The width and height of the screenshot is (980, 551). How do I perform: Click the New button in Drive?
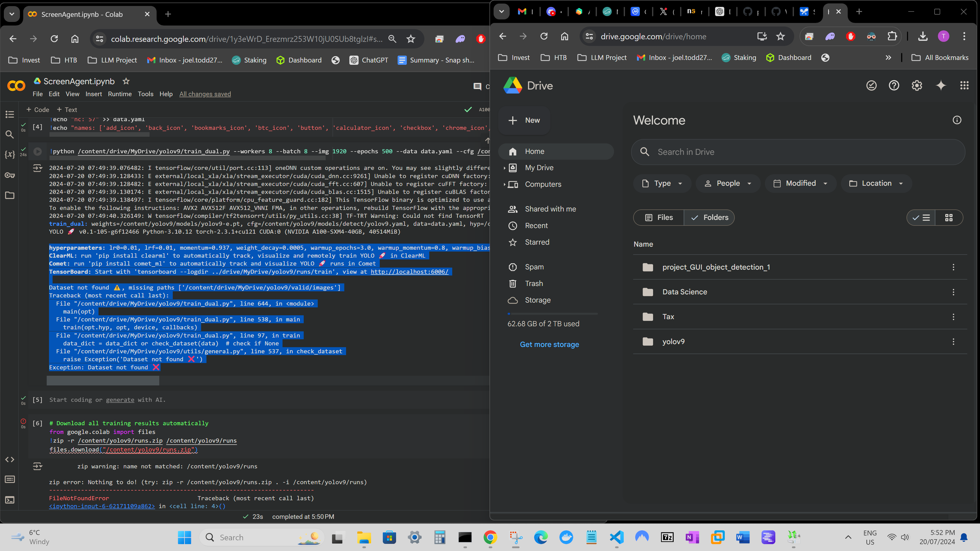(524, 120)
